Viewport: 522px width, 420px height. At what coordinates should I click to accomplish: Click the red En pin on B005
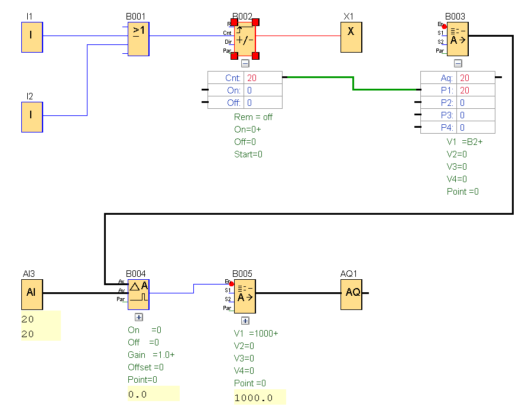tap(231, 284)
